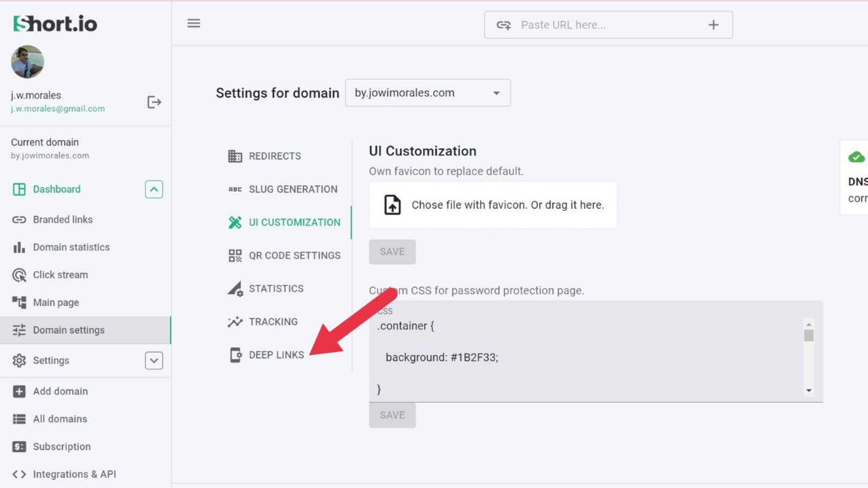Image resolution: width=868 pixels, height=488 pixels.
Task: Click the Domain settings sliders icon
Action: tap(19, 330)
